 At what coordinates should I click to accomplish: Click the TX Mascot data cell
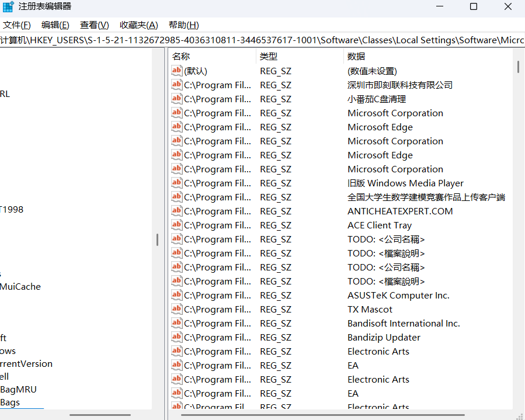point(370,310)
